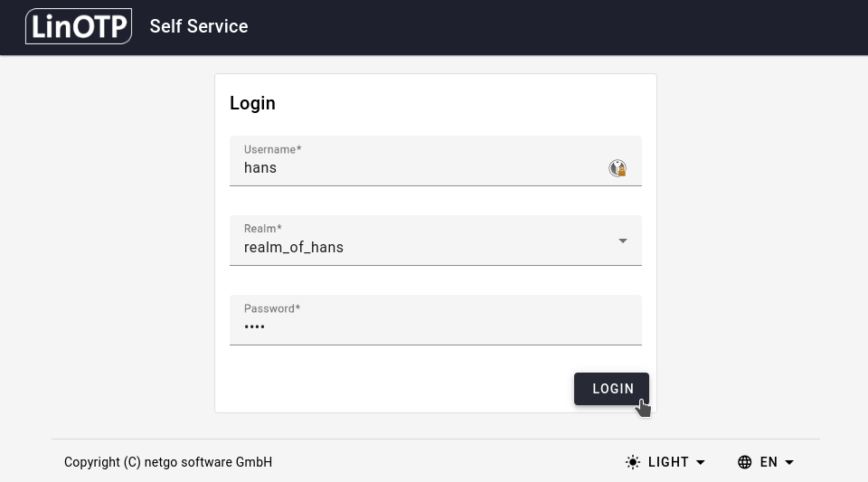Click the sun icon for the theme
868x482 pixels.
(x=633, y=462)
